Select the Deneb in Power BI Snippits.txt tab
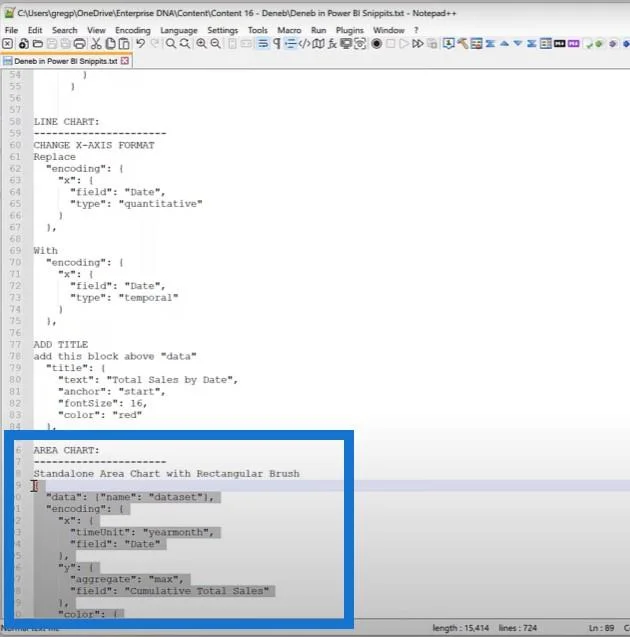Viewport: 630px width, 637px height. (x=65, y=61)
